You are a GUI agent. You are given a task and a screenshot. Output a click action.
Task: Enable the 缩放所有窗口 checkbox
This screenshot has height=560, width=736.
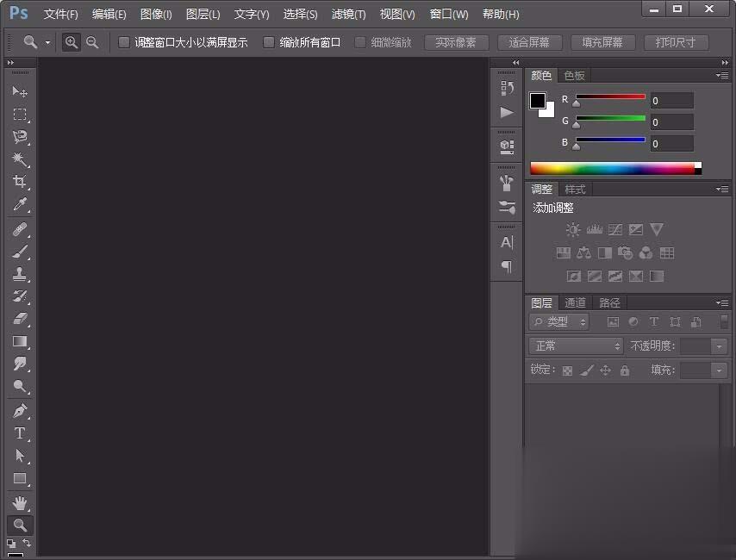pyautogui.click(x=267, y=41)
